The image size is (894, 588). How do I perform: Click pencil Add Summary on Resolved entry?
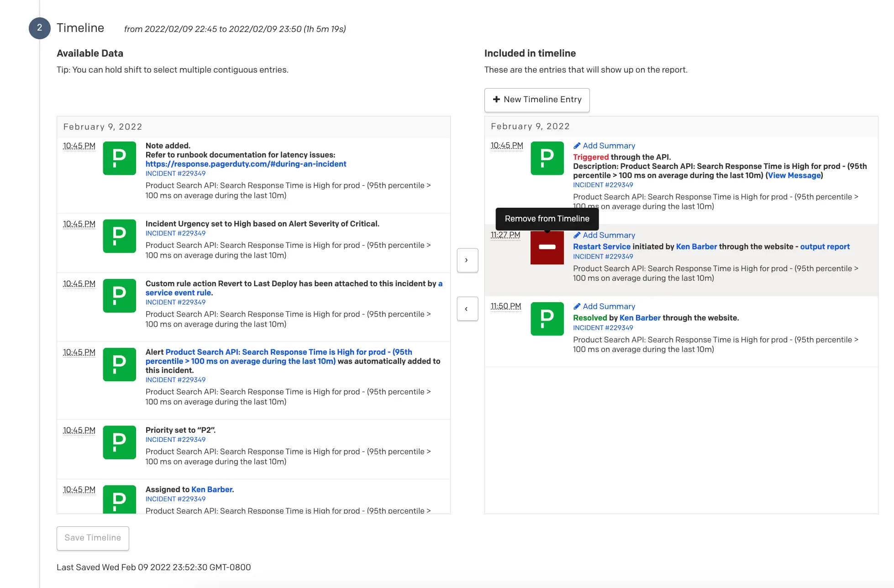pos(604,306)
